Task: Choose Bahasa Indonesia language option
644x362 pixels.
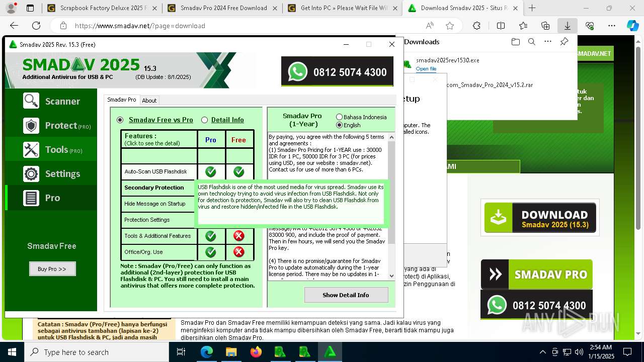Action: [x=339, y=117]
